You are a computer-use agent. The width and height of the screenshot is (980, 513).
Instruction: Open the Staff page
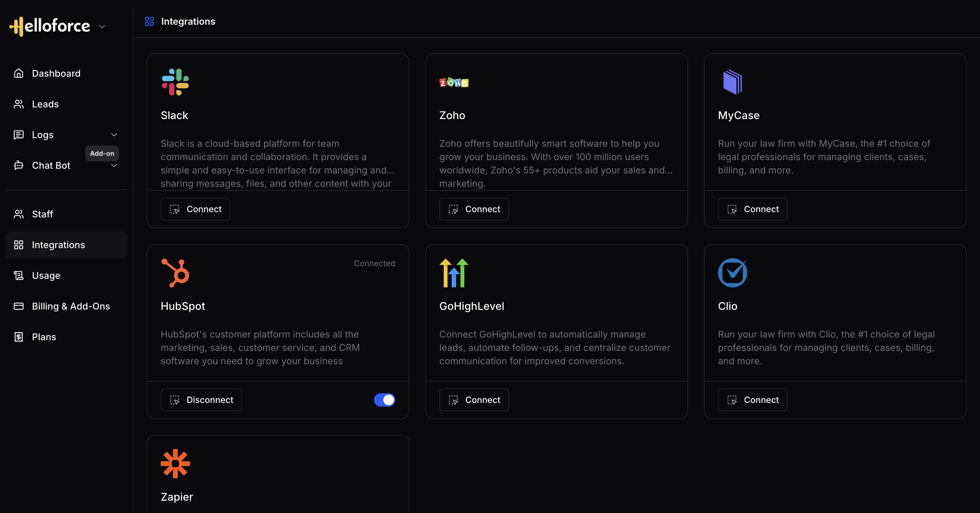(66, 214)
